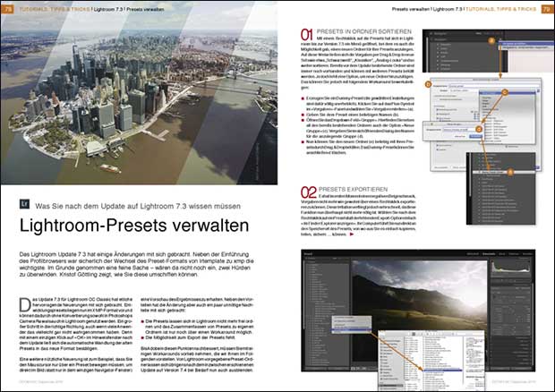
Task: Click the heading 'PRESETS EXPORTIEREN'
Action: (353, 189)
